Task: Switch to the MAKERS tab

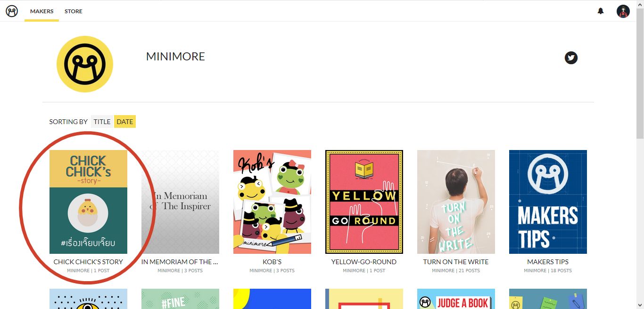Action: 41,11
